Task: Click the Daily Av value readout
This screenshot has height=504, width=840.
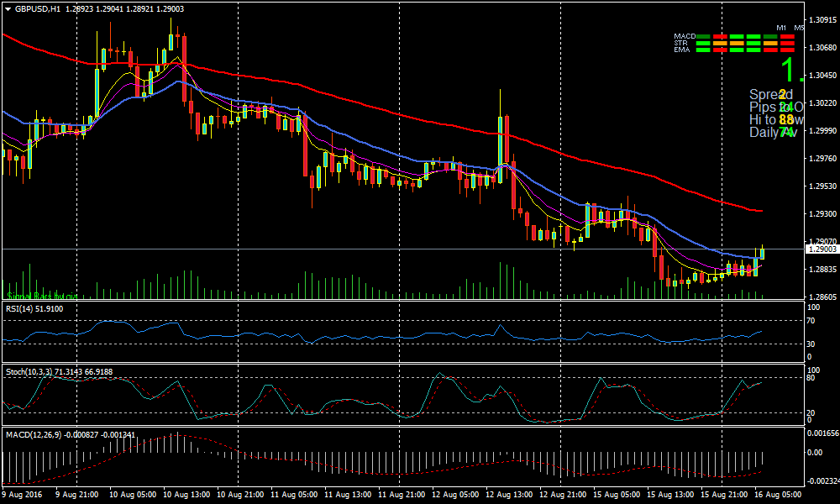Action: click(786, 132)
